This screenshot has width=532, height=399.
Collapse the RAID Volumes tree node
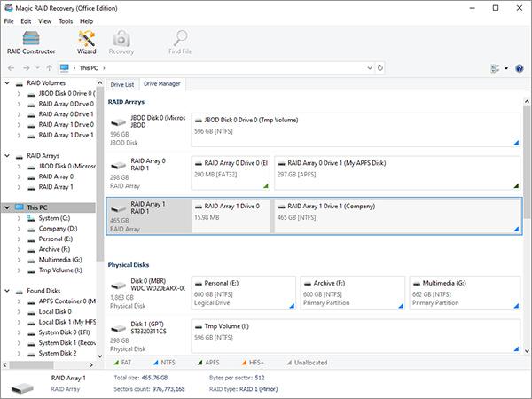[x=7, y=82]
